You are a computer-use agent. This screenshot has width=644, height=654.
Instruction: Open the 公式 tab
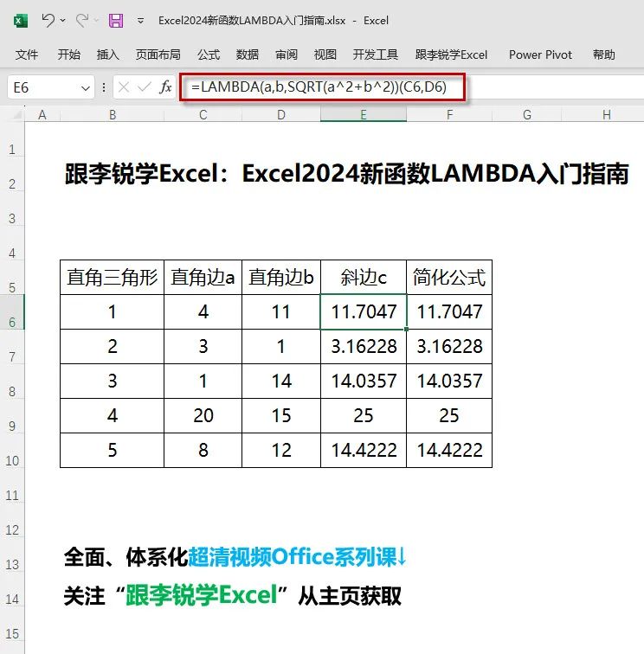point(209,54)
